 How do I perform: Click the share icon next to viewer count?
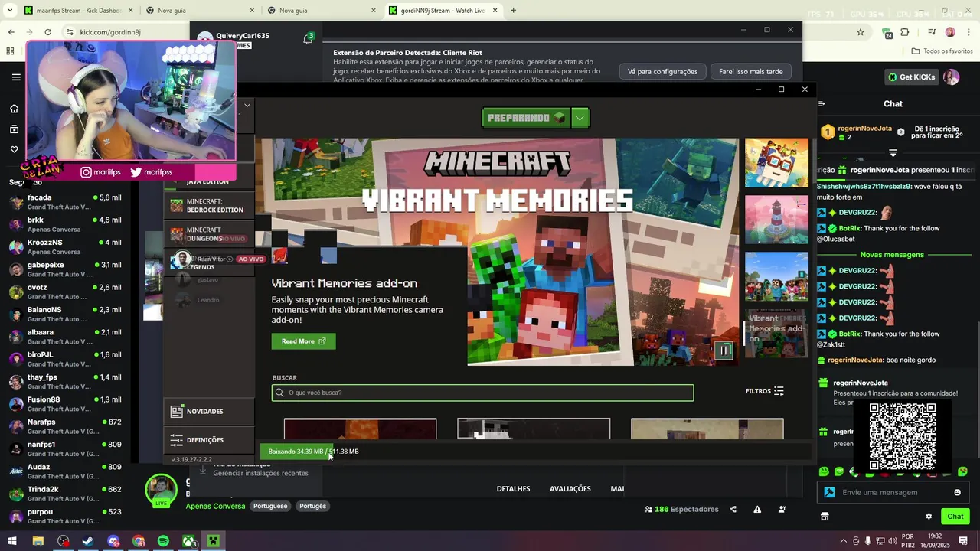(x=733, y=510)
